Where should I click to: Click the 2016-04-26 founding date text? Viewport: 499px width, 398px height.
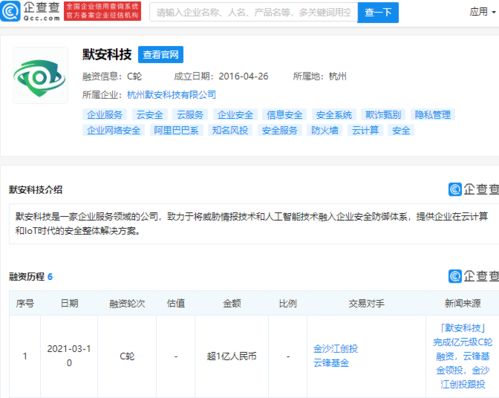coord(243,76)
